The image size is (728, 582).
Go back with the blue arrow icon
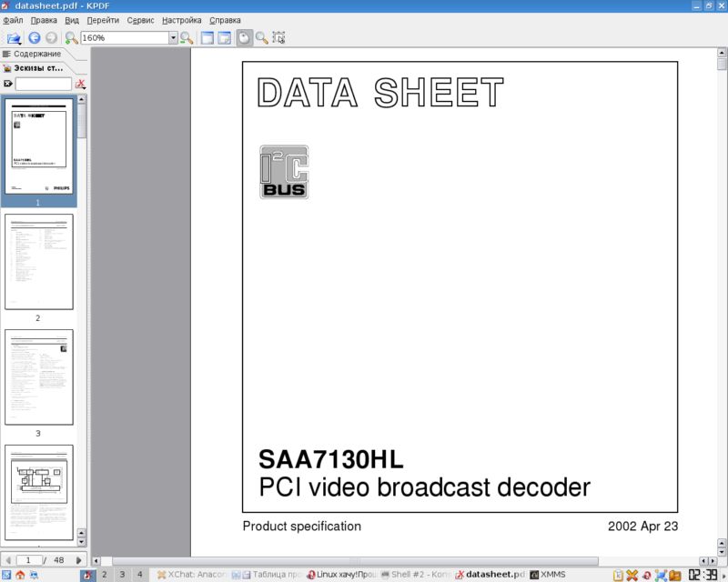click(35, 38)
